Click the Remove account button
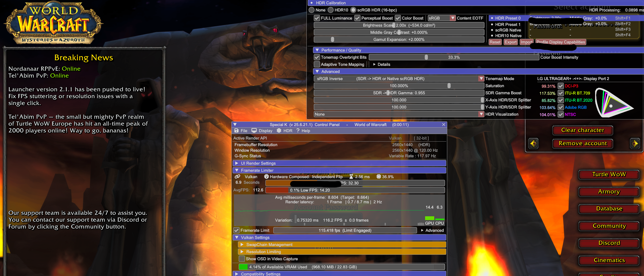 (583, 143)
